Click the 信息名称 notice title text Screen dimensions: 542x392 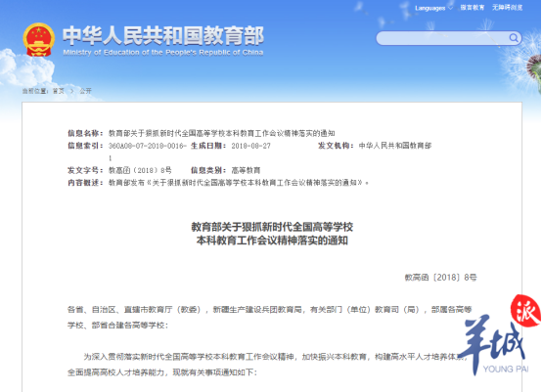click(221, 133)
